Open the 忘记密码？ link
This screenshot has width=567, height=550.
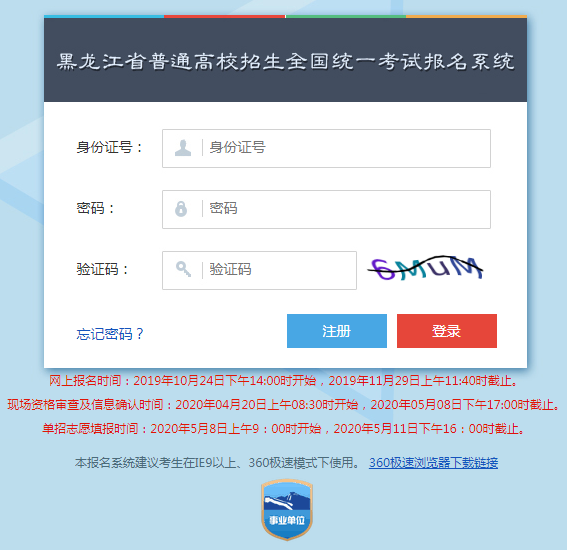click(x=110, y=334)
